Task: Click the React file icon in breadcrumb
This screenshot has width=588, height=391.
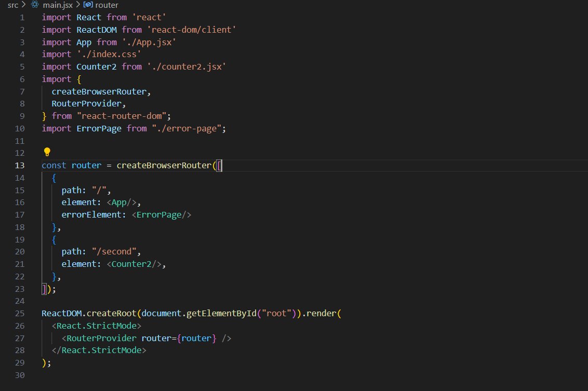Action: click(35, 5)
